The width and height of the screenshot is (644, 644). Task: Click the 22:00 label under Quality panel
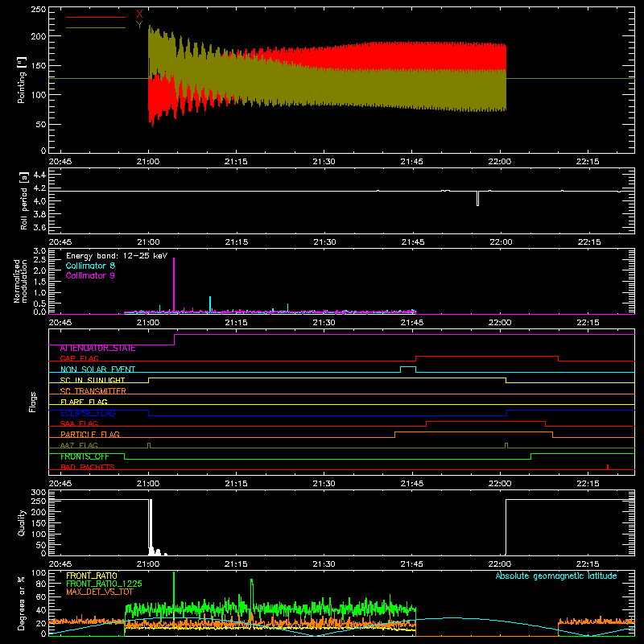(500, 564)
